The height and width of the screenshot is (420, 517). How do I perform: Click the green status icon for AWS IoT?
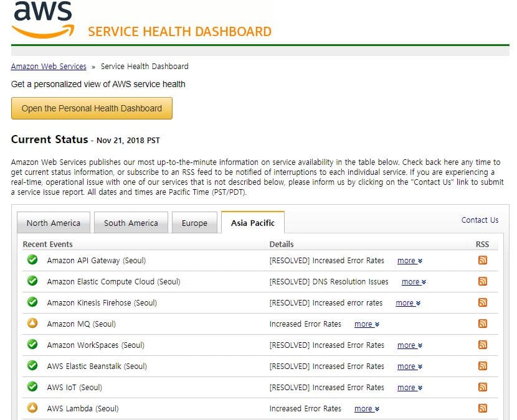coord(32,386)
